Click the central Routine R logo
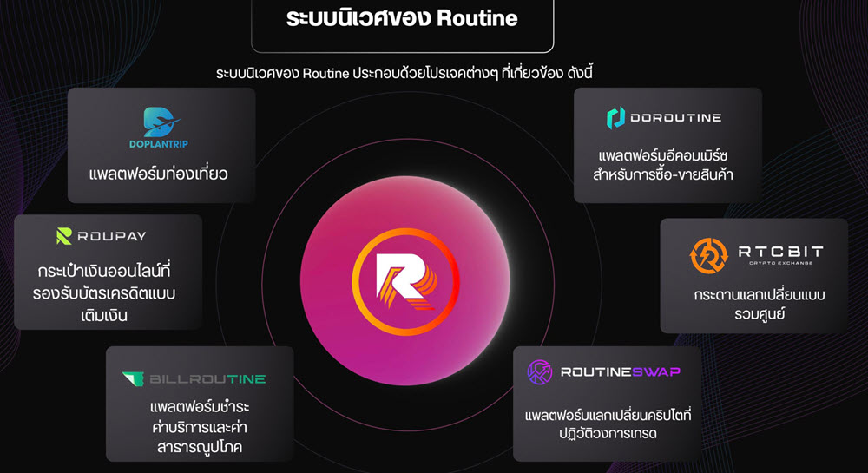 click(x=405, y=281)
